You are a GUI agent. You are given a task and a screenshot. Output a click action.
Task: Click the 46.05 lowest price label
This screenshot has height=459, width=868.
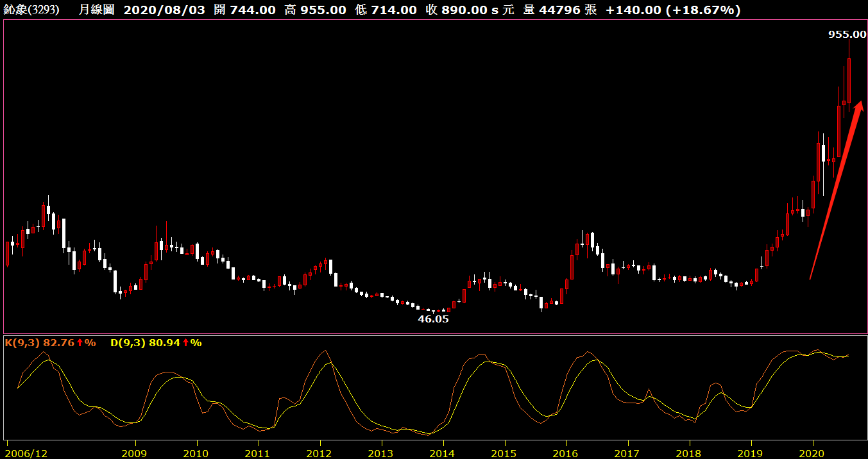click(x=434, y=319)
